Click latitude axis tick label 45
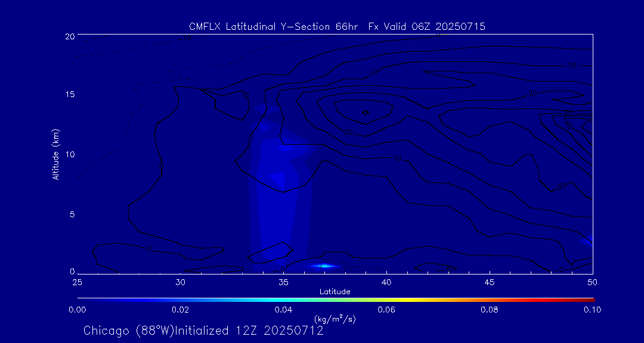 coord(490,282)
